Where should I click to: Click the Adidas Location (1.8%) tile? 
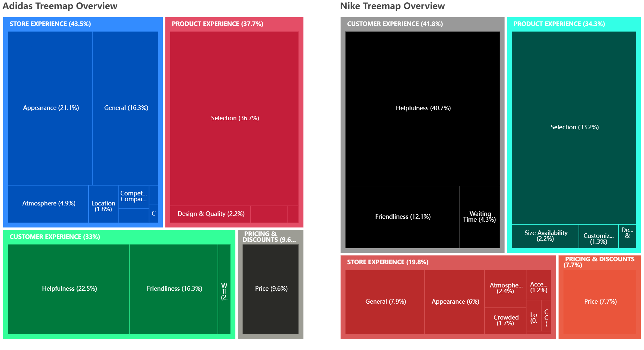pyautogui.click(x=103, y=204)
